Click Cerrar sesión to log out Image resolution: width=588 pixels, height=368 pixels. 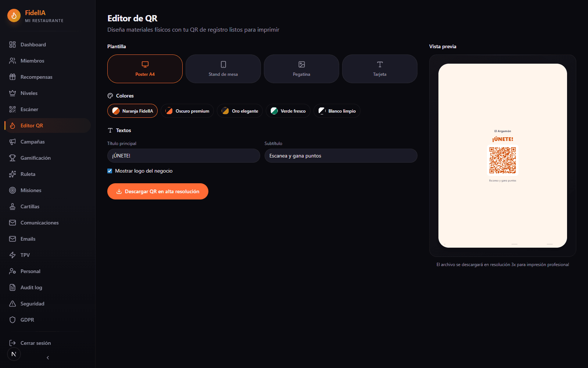pyautogui.click(x=47, y=343)
